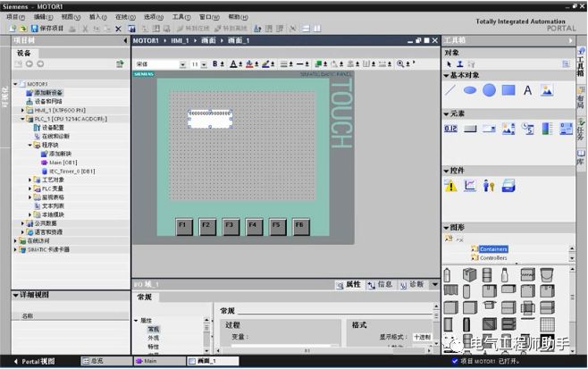Click the New project toolbar icon
The width and height of the screenshot is (588, 369).
point(13,29)
